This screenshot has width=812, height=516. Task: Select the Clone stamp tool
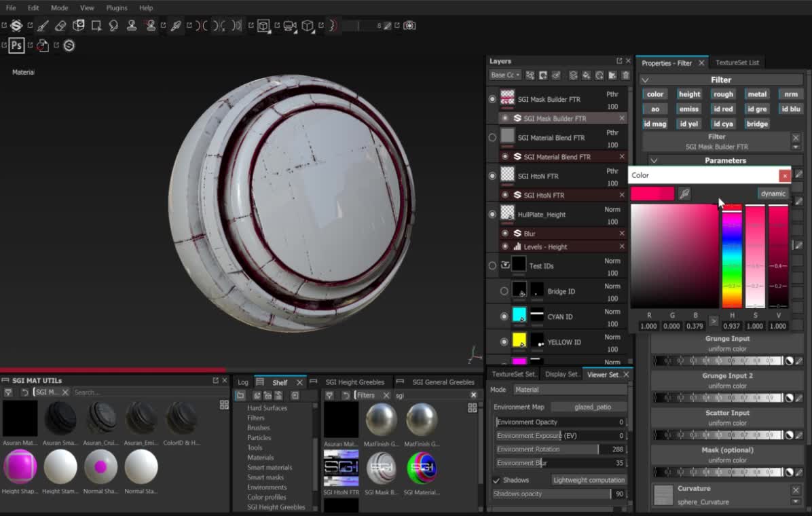[x=132, y=25]
